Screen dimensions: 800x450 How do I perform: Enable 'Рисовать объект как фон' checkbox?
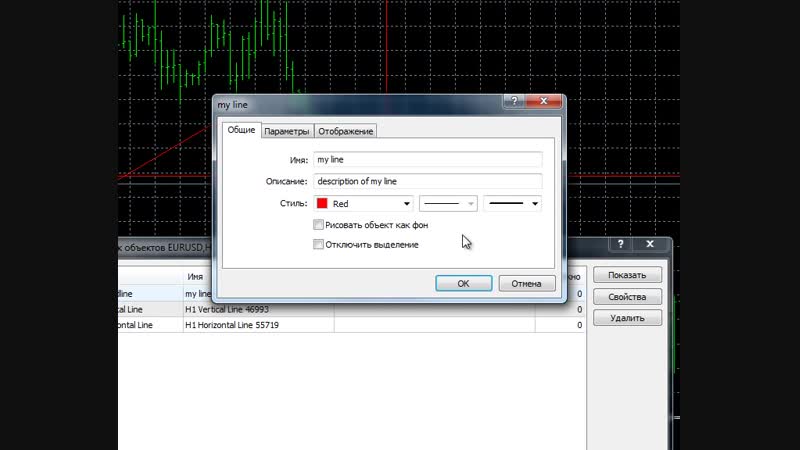tap(319, 225)
